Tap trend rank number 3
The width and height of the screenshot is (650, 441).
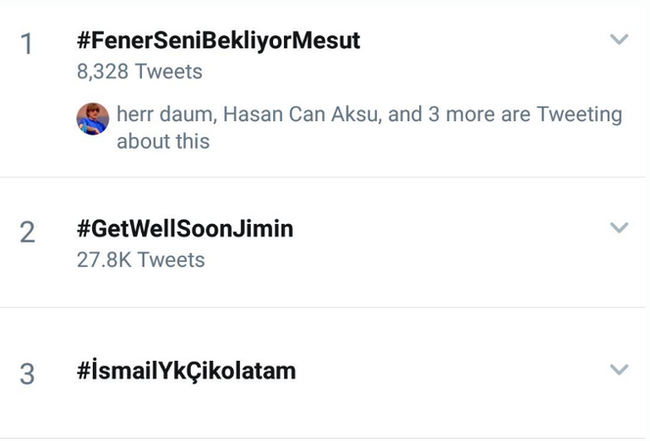pos(27,374)
